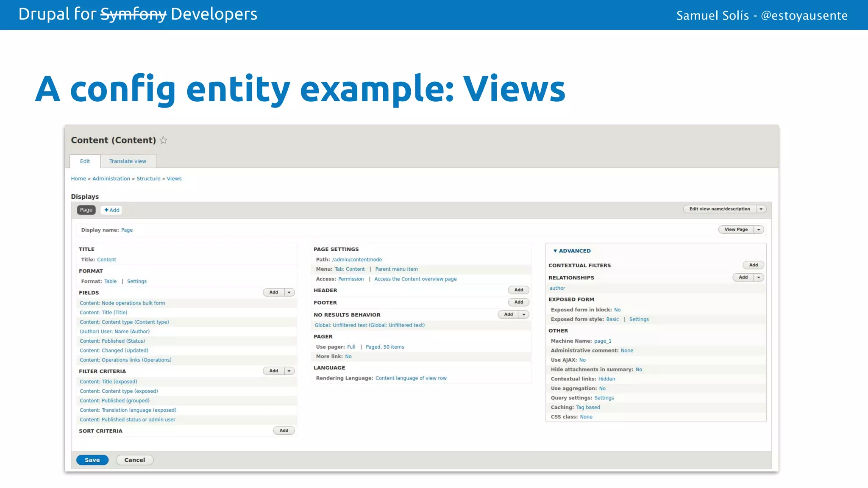868x488 pixels.
Task: Open Content: Title (Title) field
Action: click(103, 313)
